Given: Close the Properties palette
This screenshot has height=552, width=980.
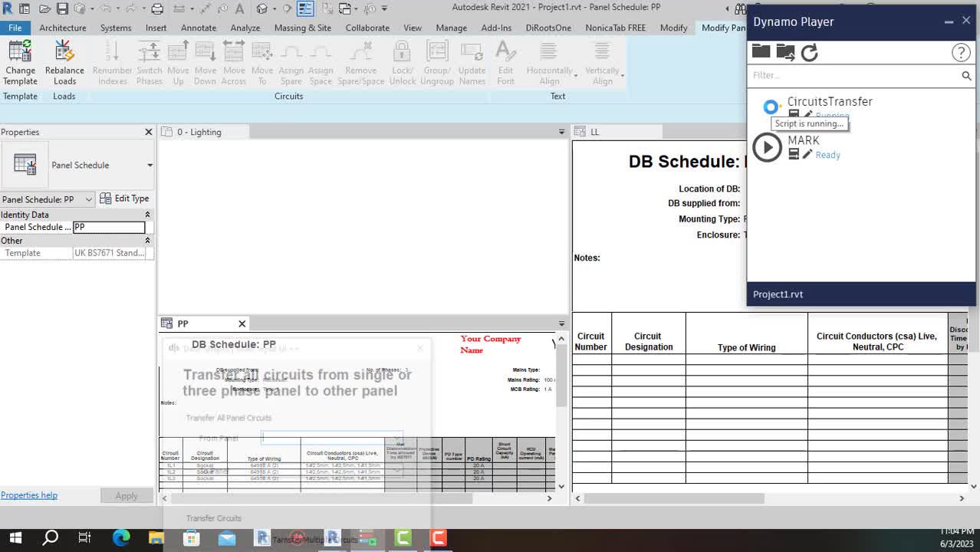Looking at the screenshot, I should click(x=149, y=132).
